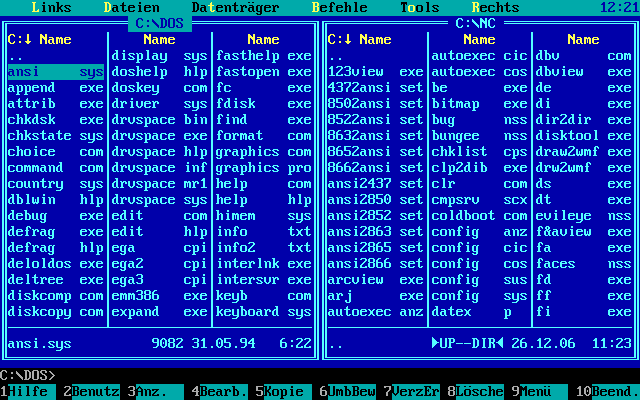Select the arj exe file
This screenshot has width=640, height=400.
376,296
